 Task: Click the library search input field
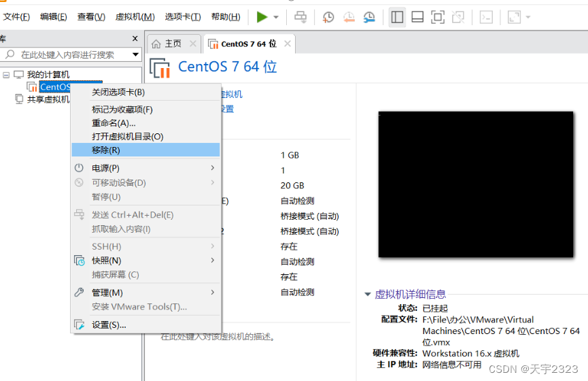[x=67, y=55]
